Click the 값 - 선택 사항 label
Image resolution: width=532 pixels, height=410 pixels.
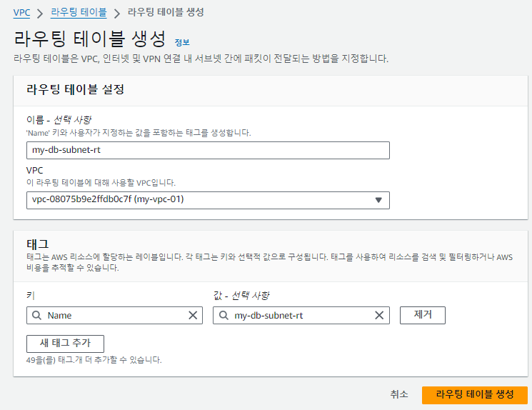point(241,296)
